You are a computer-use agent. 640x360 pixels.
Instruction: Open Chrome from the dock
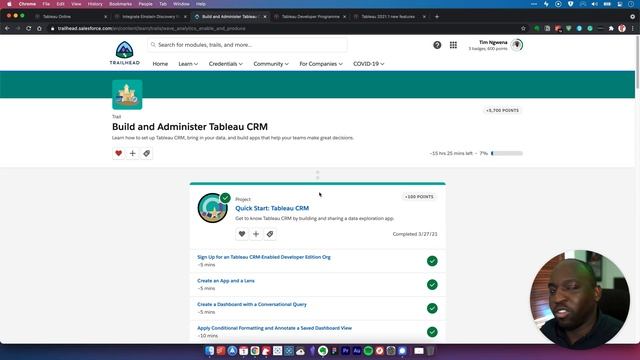coord(255,351)
